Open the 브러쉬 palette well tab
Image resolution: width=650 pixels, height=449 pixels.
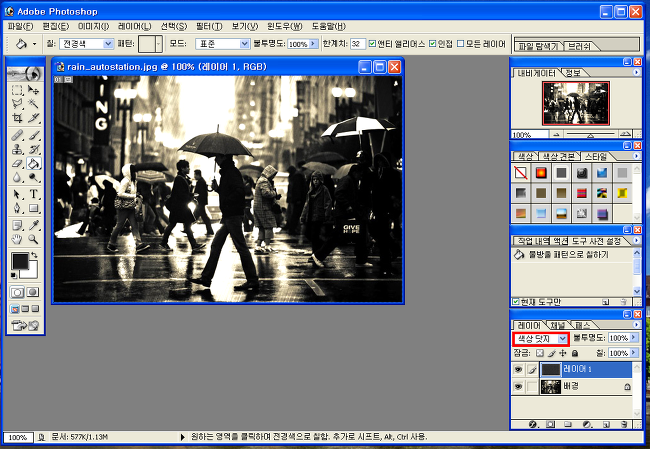point(579,46)
